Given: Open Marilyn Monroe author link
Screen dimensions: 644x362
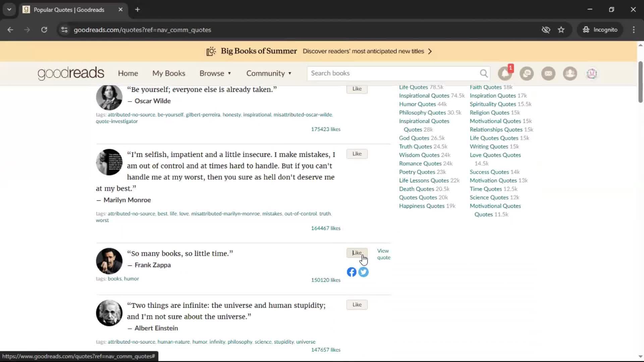Looking at the screenshot, I should point(127,200).
